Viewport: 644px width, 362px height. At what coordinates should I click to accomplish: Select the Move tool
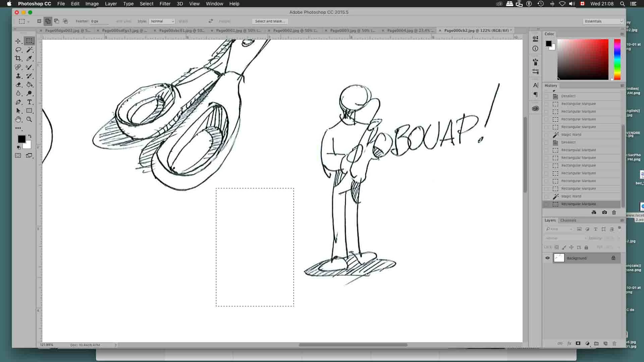point(18,41)
